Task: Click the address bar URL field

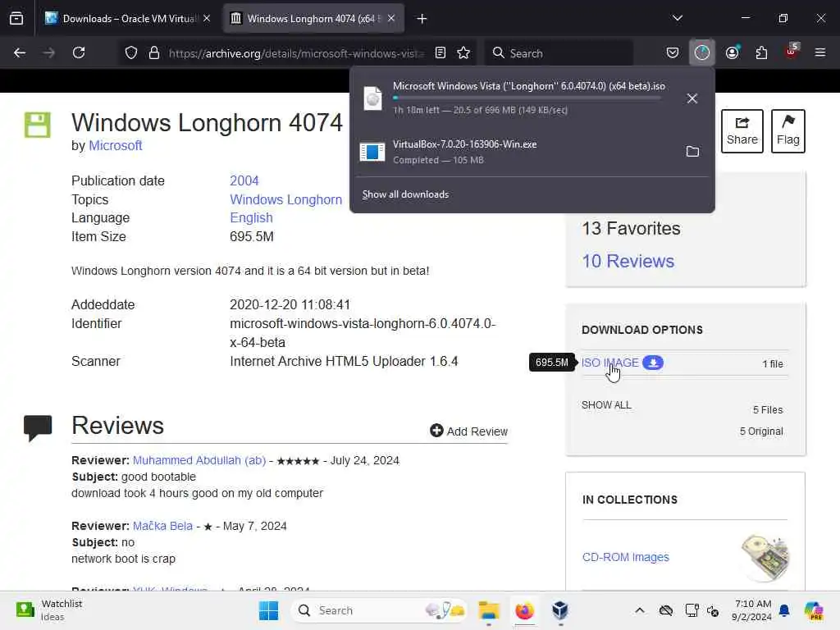Action: [x=295, y=53]
